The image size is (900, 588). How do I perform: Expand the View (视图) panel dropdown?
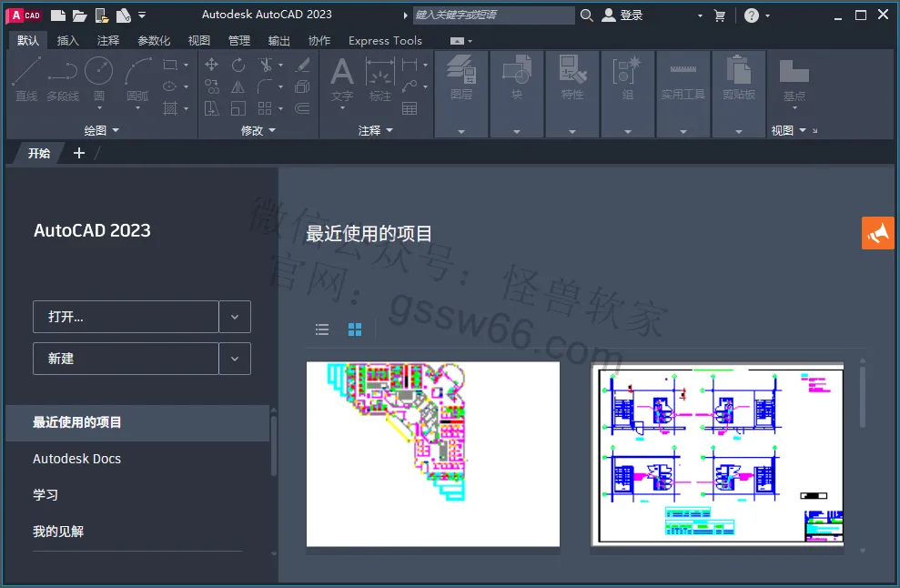pos(803,131)
